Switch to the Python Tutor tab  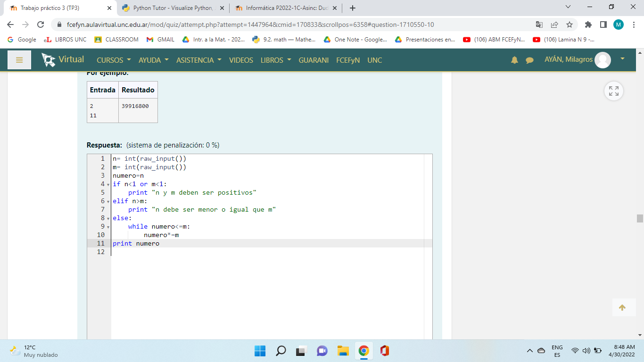172,8
